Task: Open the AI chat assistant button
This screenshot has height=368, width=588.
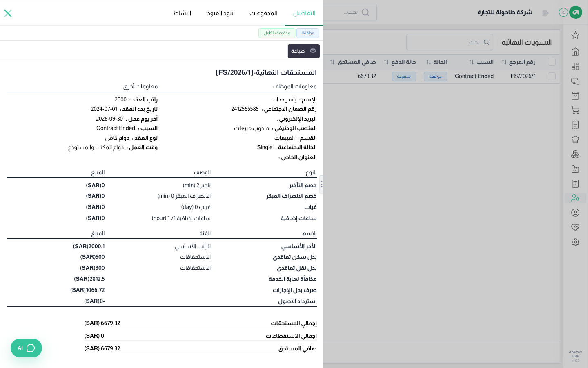Action: tap(26, 348)
